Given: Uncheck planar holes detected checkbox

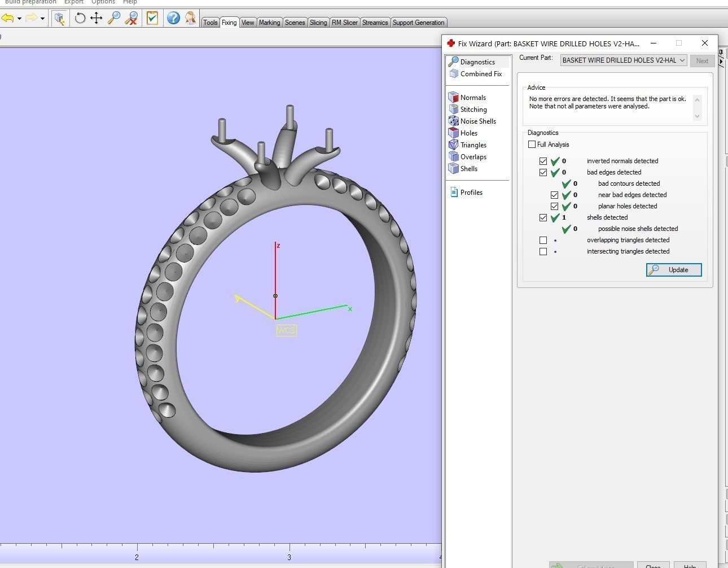Looking at the screenshot, I should [554, 206].
